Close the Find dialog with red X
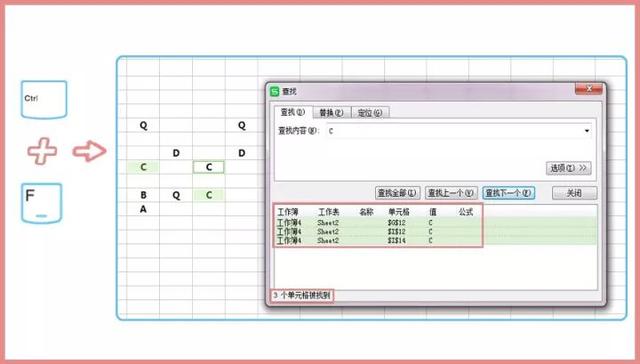Screen dimensions: 640x364 [x=588, y=89]
